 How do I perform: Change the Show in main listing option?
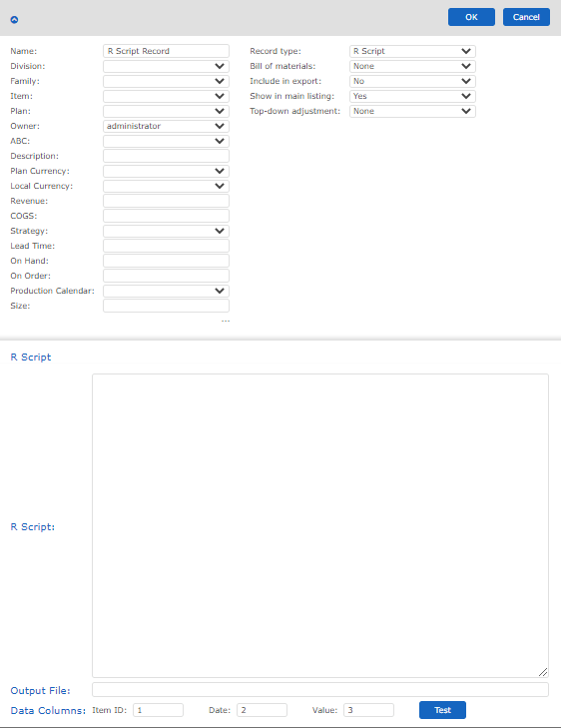tap(412, 96)
